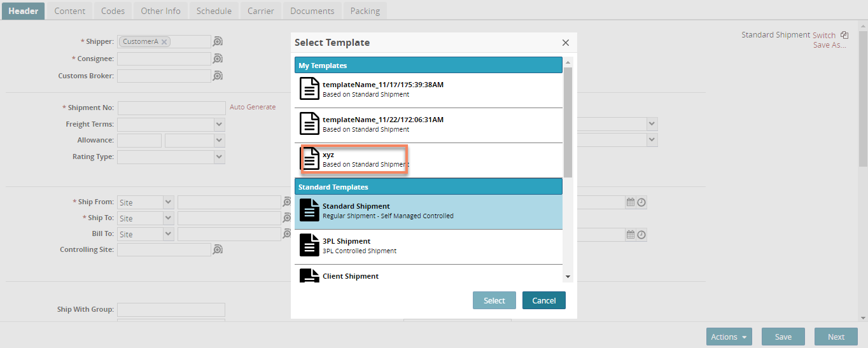Viewport: 868px width, 348px height.
Task: Select the 3PL Shipment template name
Action: [347, 241]
